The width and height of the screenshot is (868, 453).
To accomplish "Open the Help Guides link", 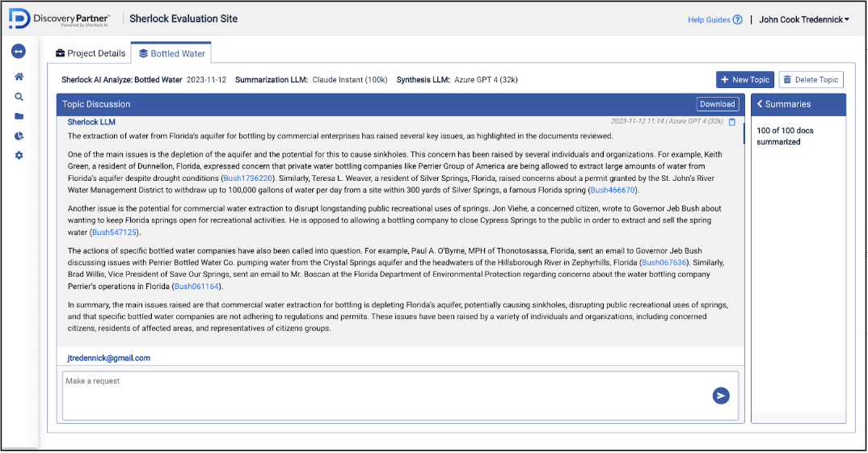I will coord(714,19).
